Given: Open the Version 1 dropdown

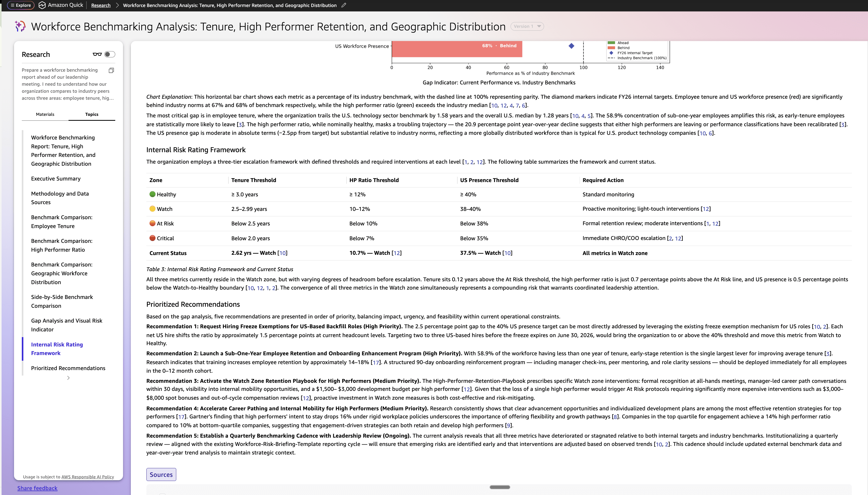Looking at the screenshot, I should click(x=527, y=26).
